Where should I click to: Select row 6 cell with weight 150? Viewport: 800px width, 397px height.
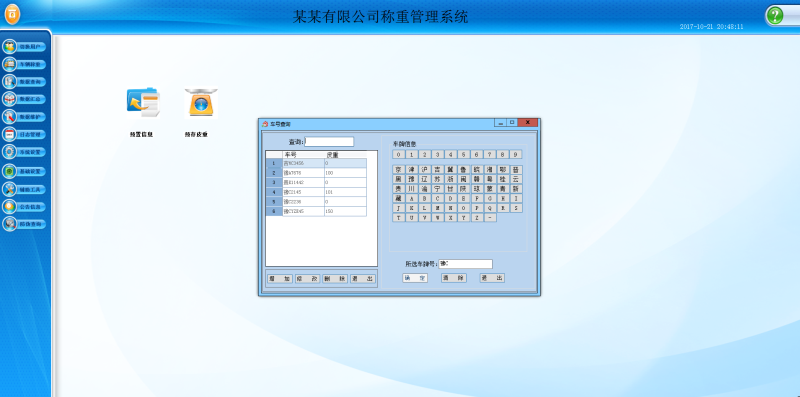coord(345,211)
